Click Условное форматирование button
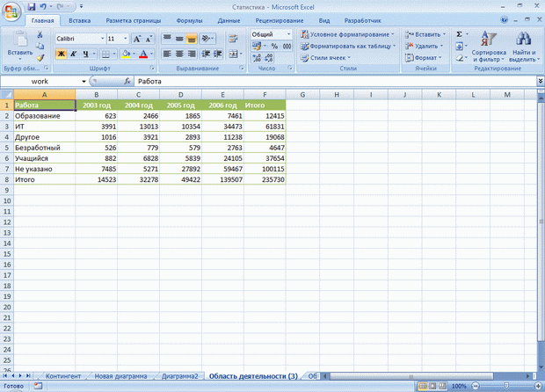This screenshot has height=392, width=545. point(349,34)
